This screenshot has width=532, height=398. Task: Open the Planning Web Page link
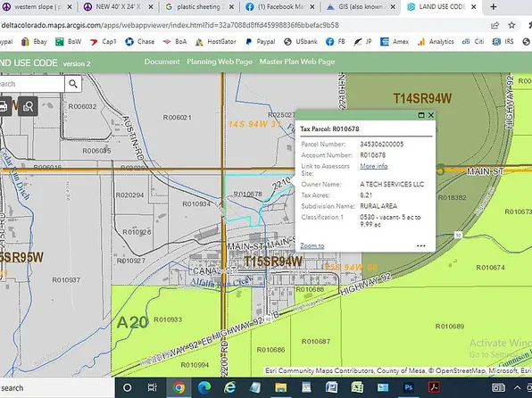click(x=220, y=62)
